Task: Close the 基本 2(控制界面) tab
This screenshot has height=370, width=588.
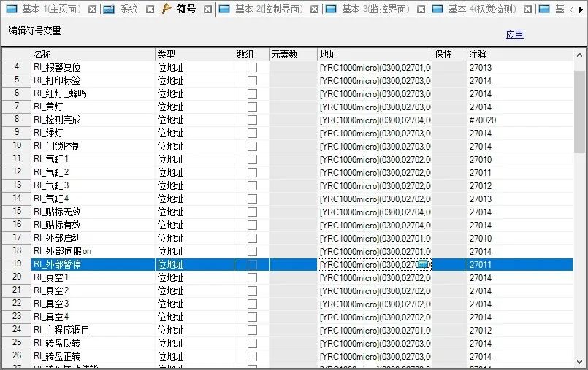Action: [x=314, y=9]
